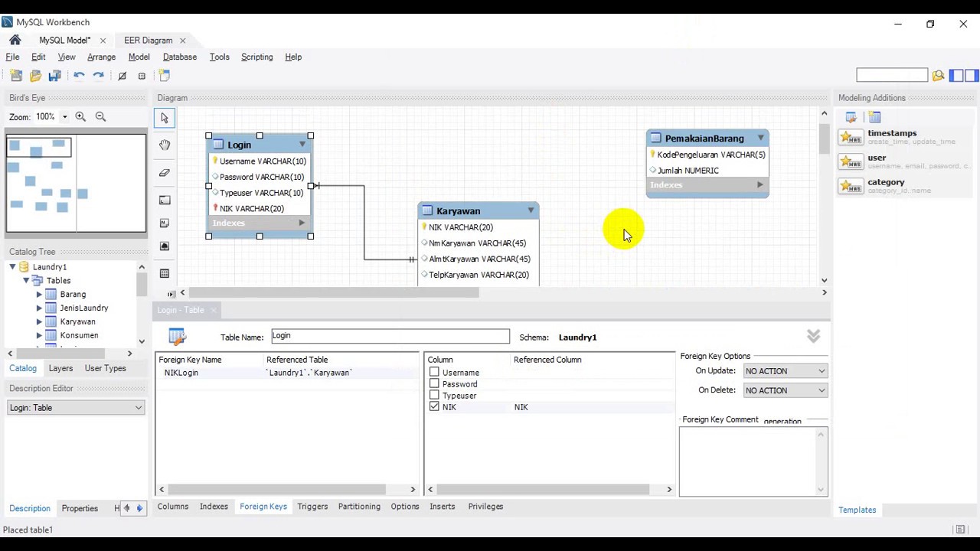Open the Description Editor object dropdown
This screenshot has width=980, height=551.
[x=76, y=408]
